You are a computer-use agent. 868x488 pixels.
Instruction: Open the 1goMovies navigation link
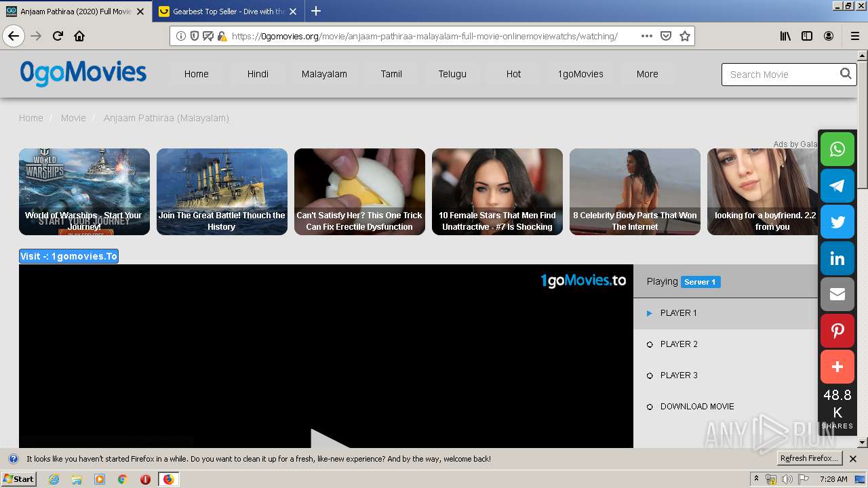[580, 74]
